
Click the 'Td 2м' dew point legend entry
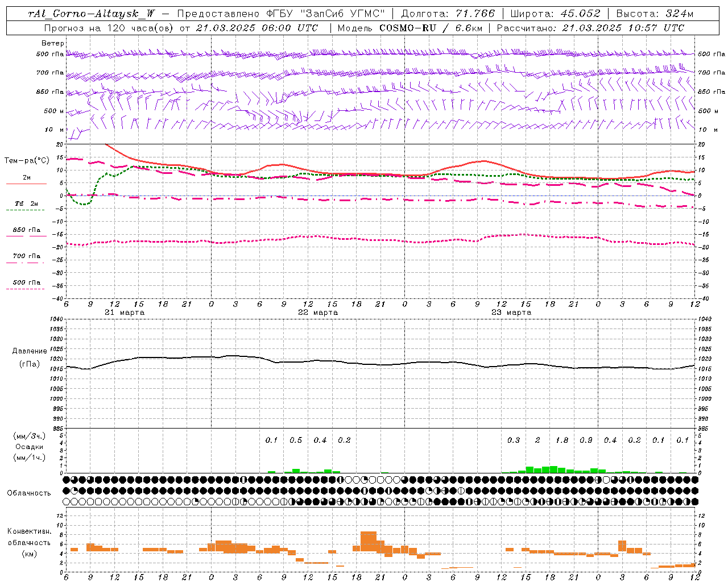[27, 203]
